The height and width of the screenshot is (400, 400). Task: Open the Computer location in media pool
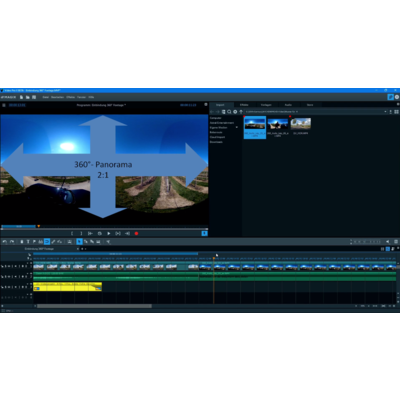point(216,118)
